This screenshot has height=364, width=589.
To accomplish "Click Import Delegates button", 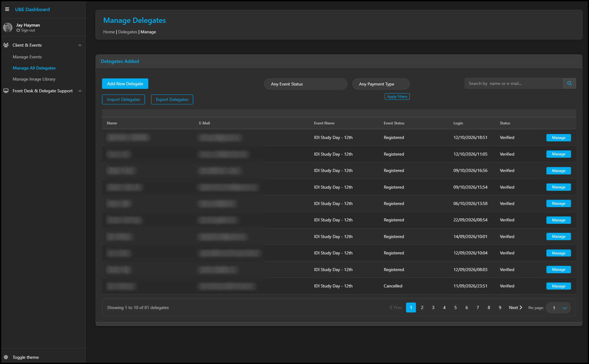I will coord(123,99).
